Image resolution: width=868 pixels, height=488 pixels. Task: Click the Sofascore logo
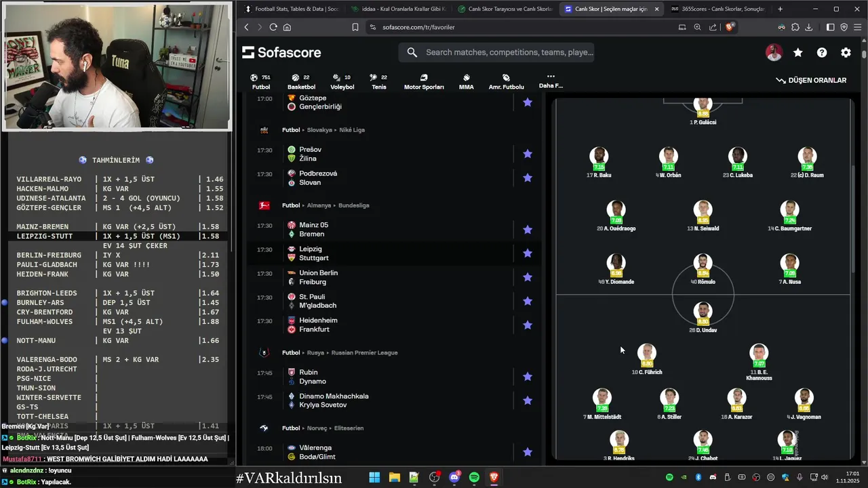click(281, 53)
